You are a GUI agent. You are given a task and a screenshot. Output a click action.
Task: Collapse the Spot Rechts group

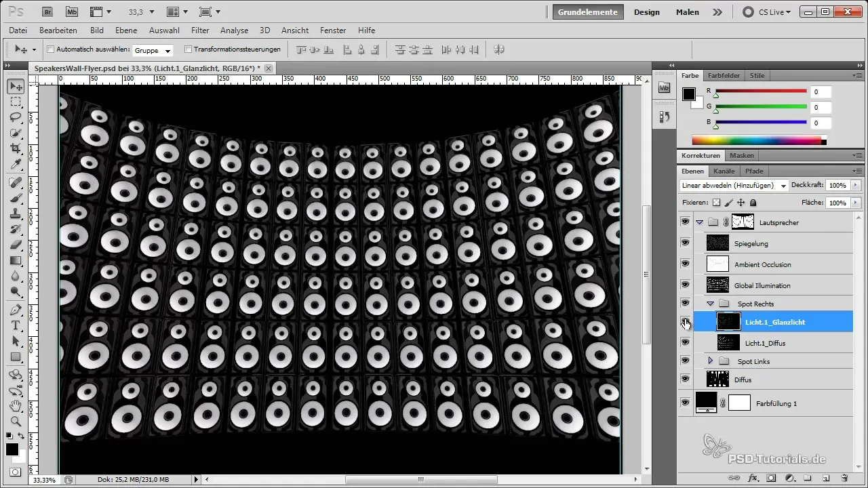[711, 304]
